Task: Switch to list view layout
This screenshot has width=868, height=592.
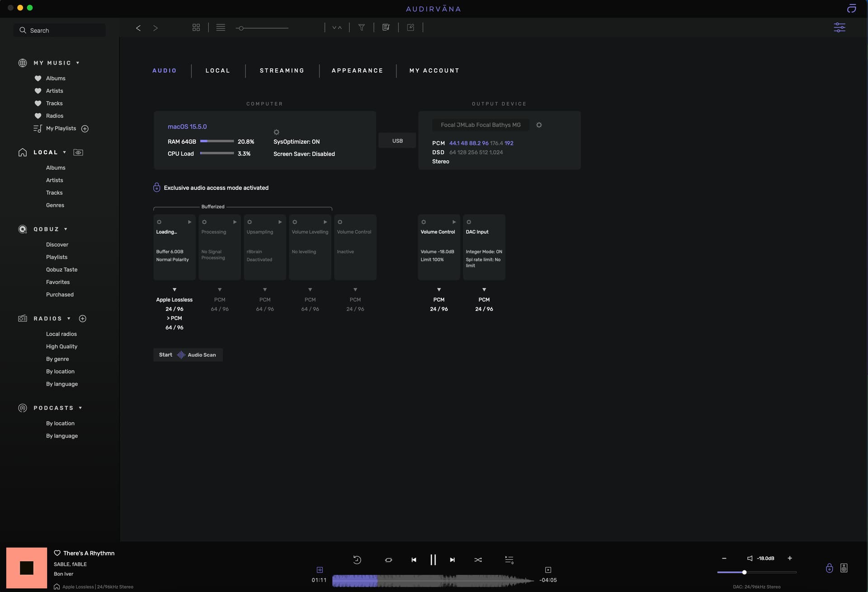Action: click(x=221, y=28)
